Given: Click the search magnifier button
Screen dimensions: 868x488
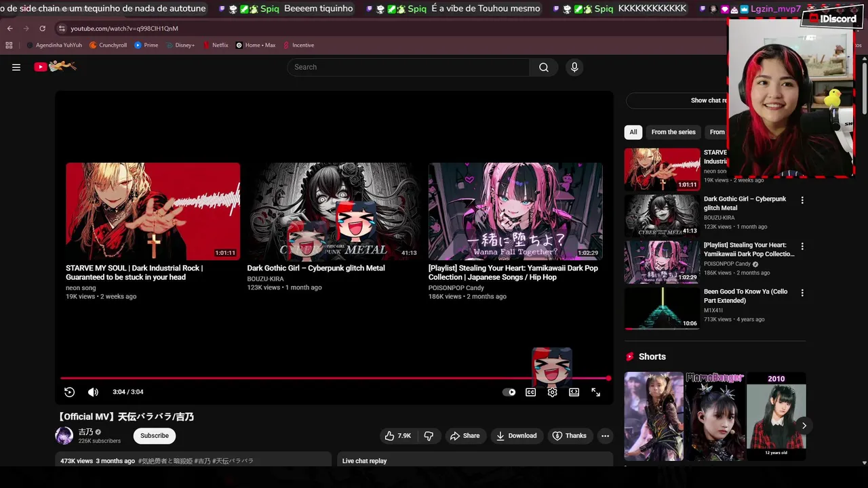Looking at the screenshot, I should (544, 67).
